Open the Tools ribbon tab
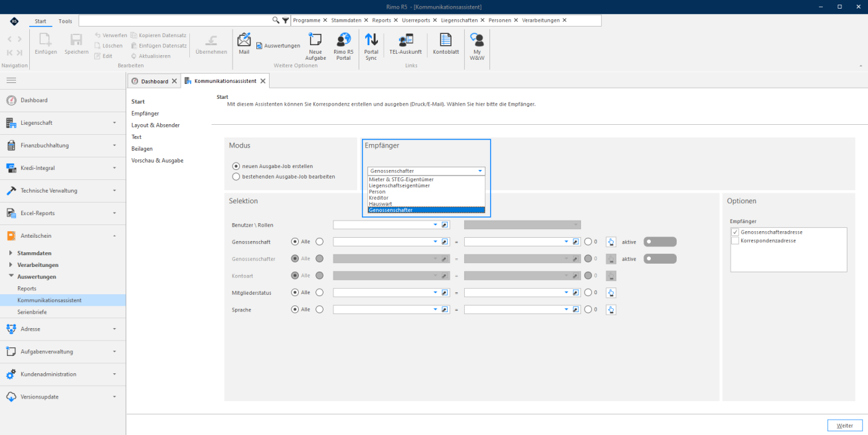 (65, 21)
